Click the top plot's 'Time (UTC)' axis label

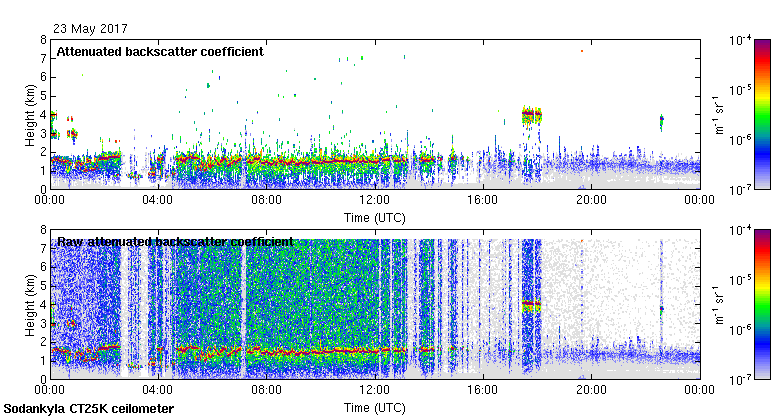click(375, 218)
